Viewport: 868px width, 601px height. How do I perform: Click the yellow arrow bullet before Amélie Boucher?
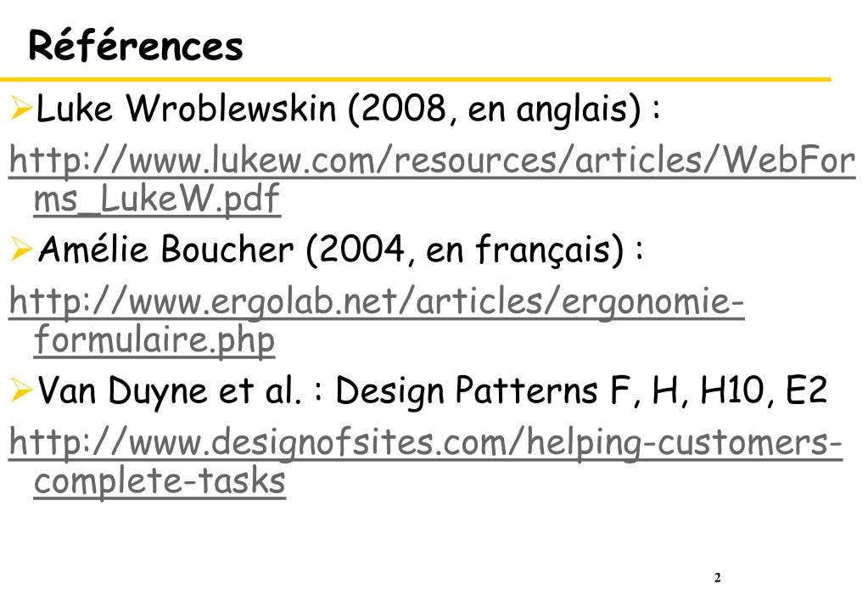click(x=21, y=249)
